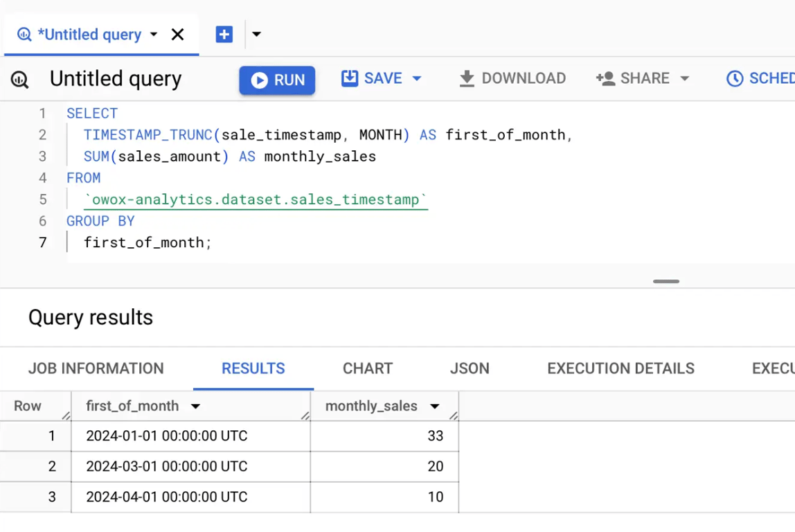Screen dimensions: 795x532
Task: Switch to the RESULTS tab
Action: click(253, 369)
